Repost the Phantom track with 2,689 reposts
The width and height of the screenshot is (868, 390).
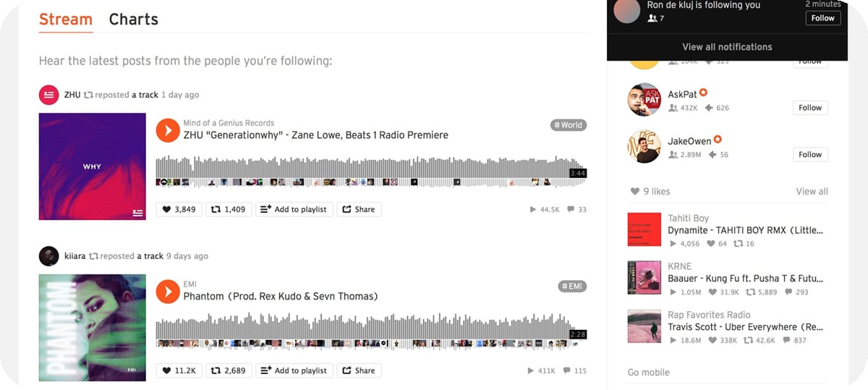click(x=228, y=370)
